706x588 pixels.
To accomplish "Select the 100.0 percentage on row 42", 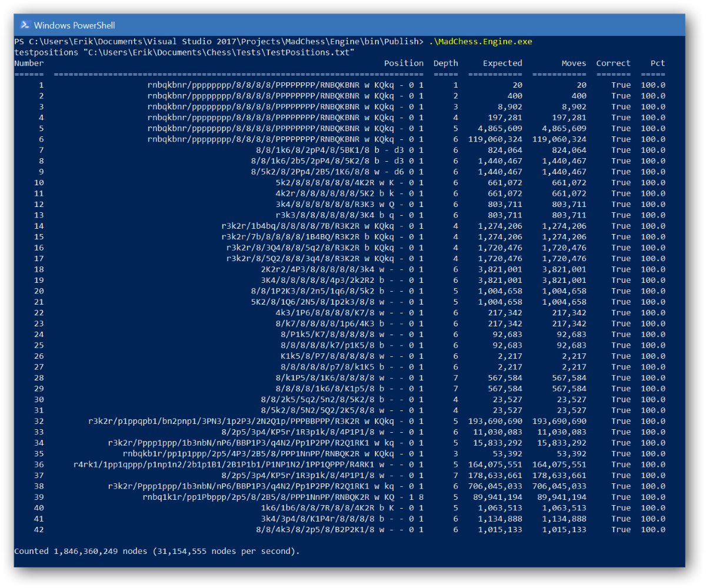I will [x=653, y=529].
